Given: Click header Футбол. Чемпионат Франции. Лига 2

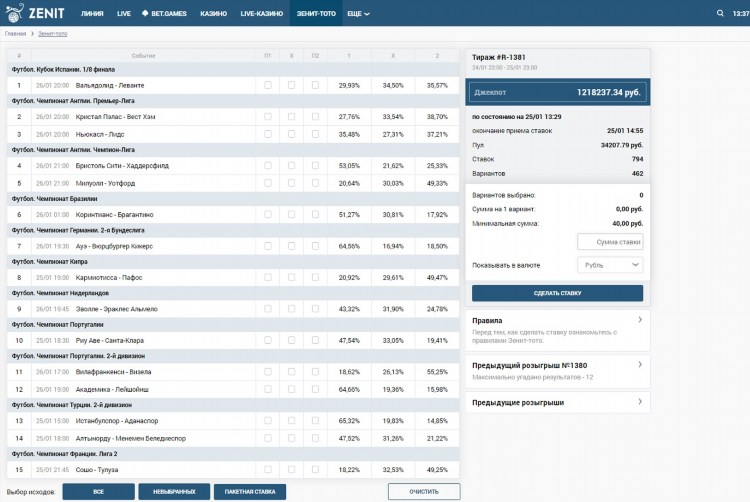Looking at the screenshot, I should pyautogui.click(x=64, y=454).
